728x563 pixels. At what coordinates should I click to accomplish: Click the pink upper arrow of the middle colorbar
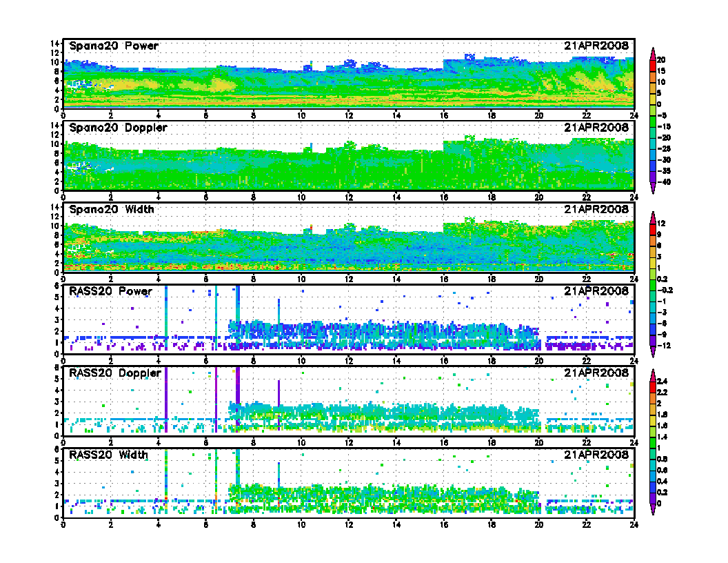[x=652, y=218]
